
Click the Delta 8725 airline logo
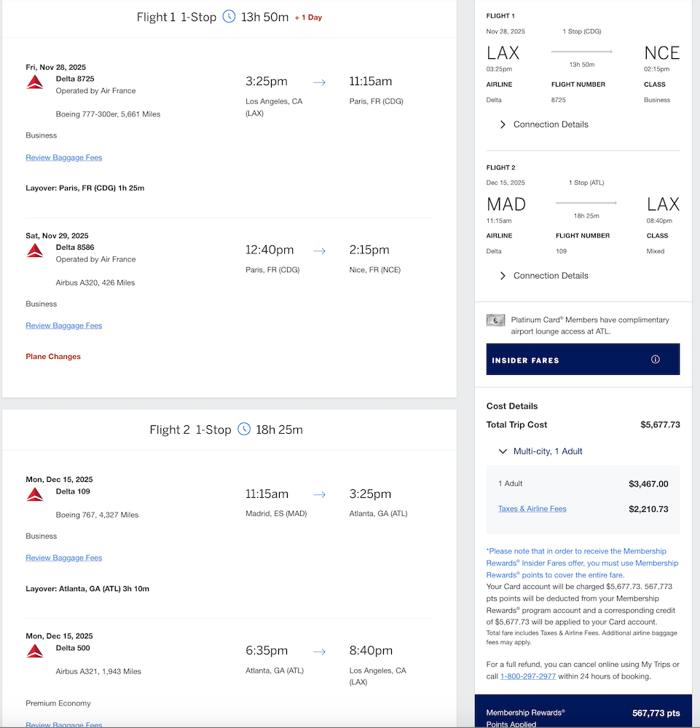(35, 82)
